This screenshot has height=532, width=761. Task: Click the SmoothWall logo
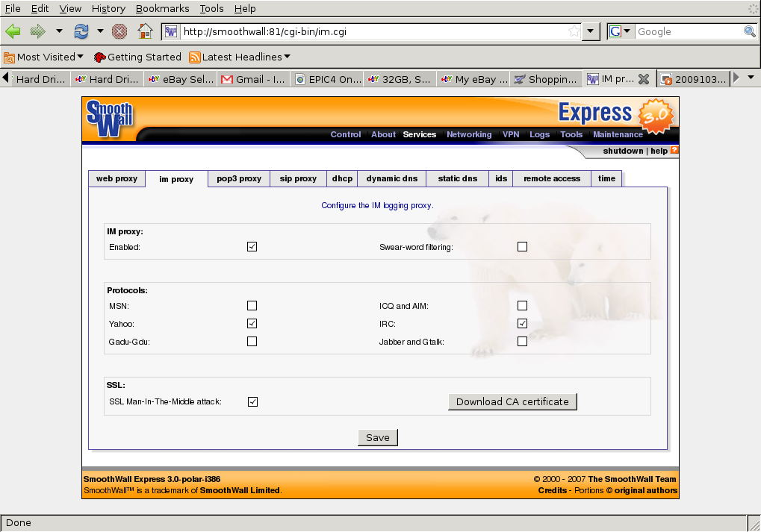110,118
